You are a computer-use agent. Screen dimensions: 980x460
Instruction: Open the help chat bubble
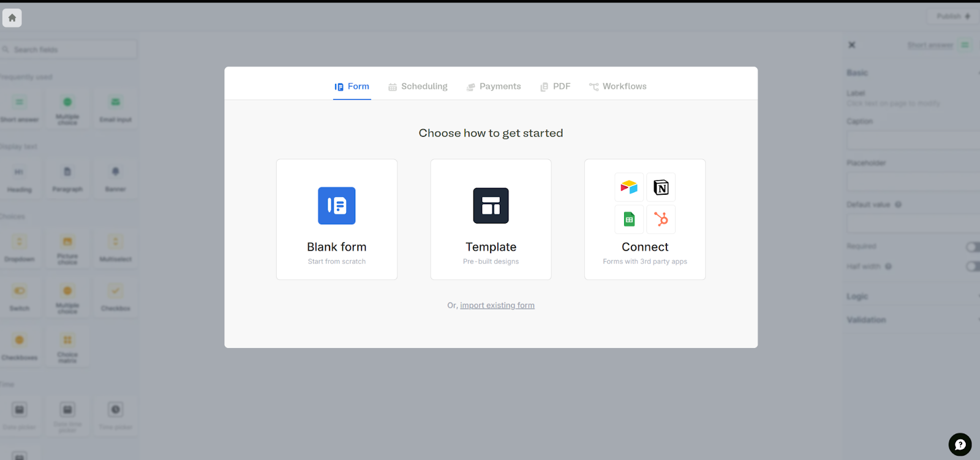pyautogui.click(x=960, y=445)
